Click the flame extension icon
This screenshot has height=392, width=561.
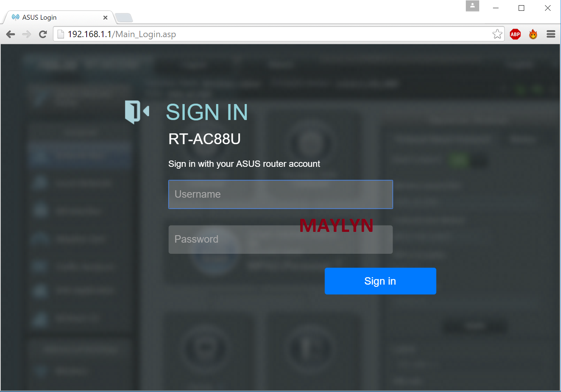pyautogui.click(x=533, y=35)
